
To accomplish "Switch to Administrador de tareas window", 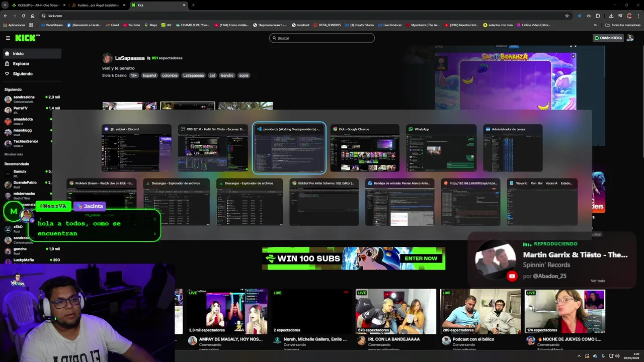I will coord(513,148).
